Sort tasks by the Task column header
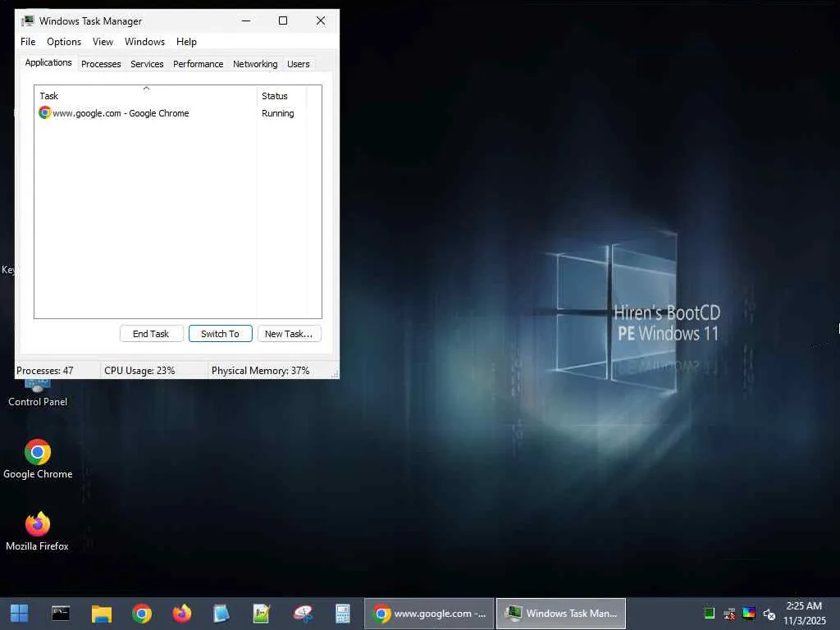Screen dimensions: 840x630 (146, 96)
